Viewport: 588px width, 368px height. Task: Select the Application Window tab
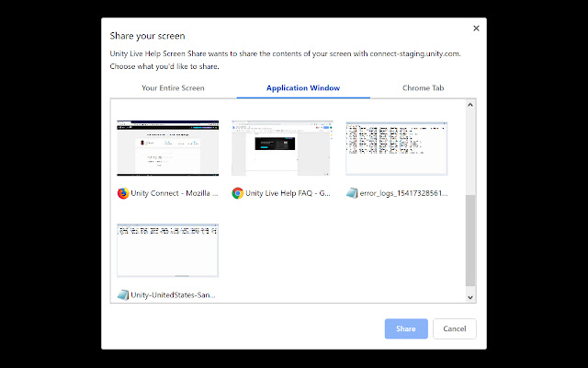(303, 88)
